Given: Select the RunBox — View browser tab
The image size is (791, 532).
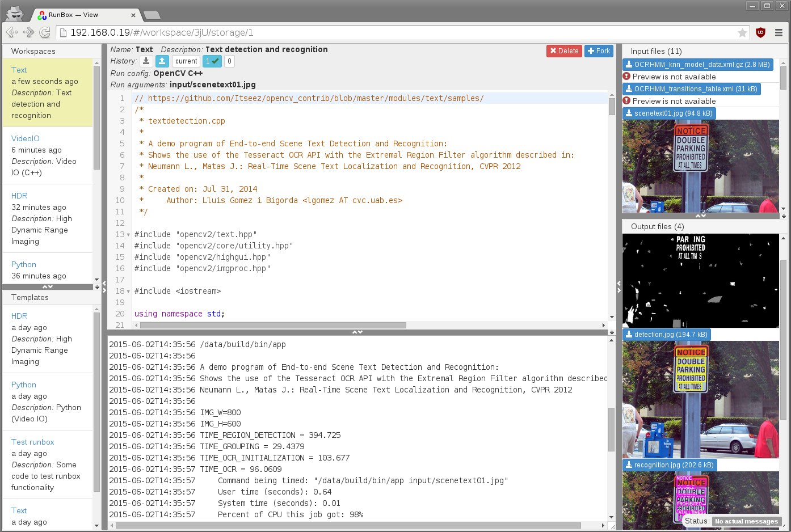Looking at the screenshot, I should pyautogui.click(x=85, y=15).
